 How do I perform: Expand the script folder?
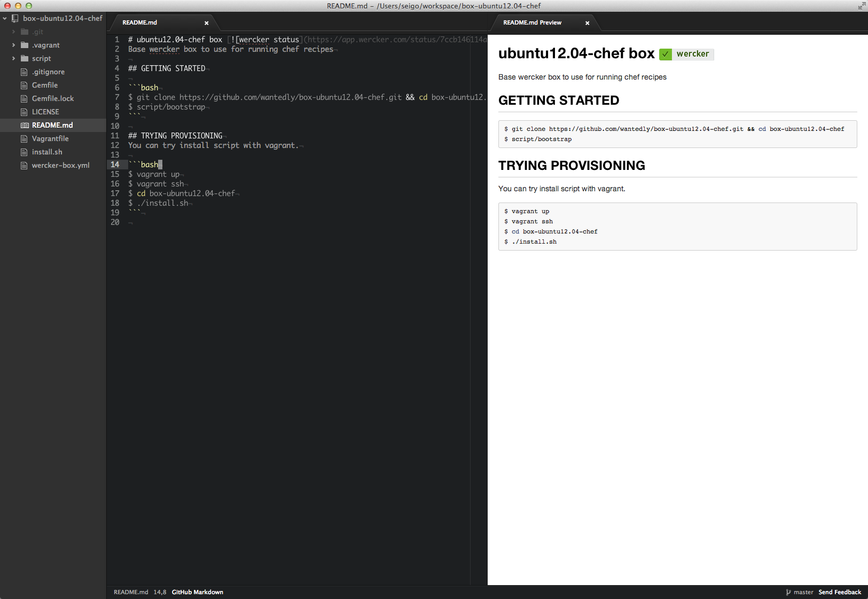coord(13,58)
